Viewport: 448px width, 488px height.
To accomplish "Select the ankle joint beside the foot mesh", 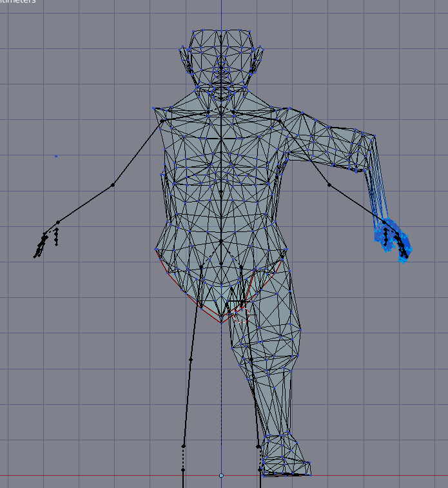I will coord(258,447).
